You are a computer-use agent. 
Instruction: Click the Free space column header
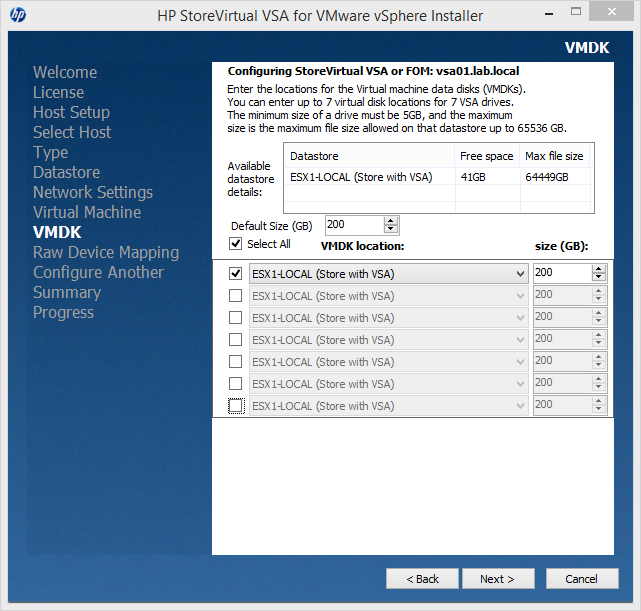pyautogui.click(x=487, y=156)
